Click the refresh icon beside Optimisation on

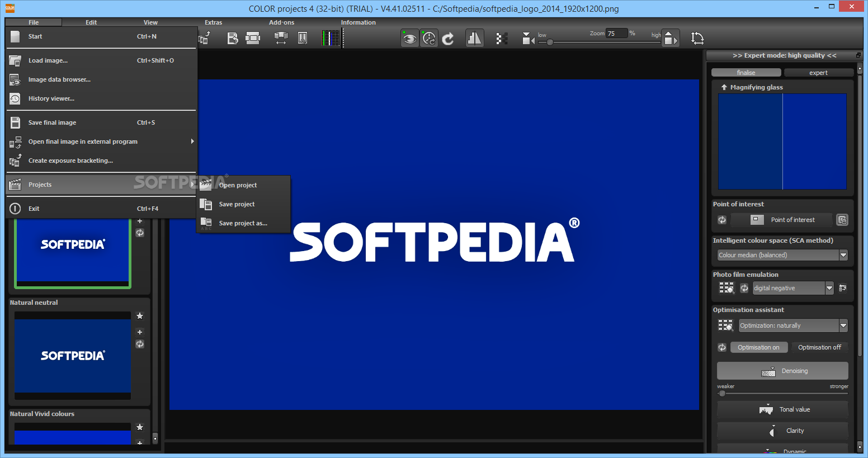point(722,347)
